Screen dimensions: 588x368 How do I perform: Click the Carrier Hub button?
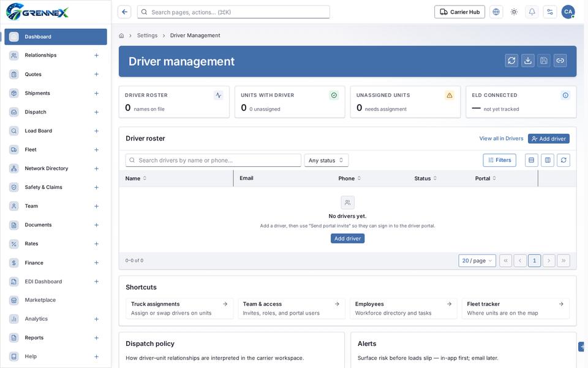[x=460, y=12]
